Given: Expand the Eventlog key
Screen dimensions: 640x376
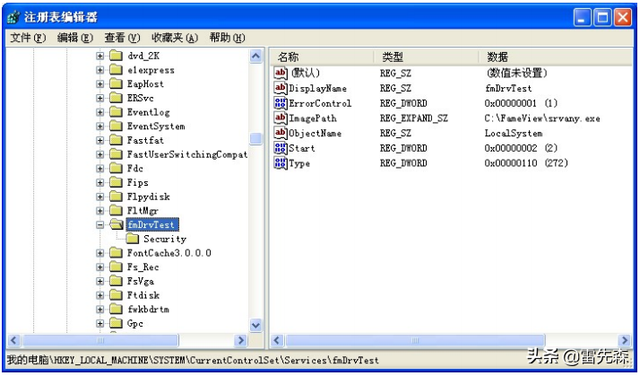Looking at the screenshot, I should tap(100, 112).
